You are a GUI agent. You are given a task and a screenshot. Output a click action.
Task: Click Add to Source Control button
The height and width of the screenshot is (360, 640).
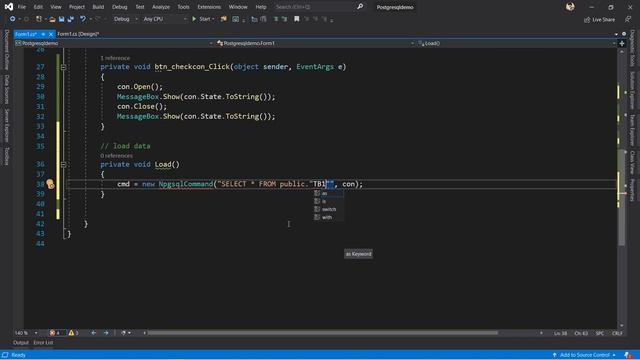point(584,355)
